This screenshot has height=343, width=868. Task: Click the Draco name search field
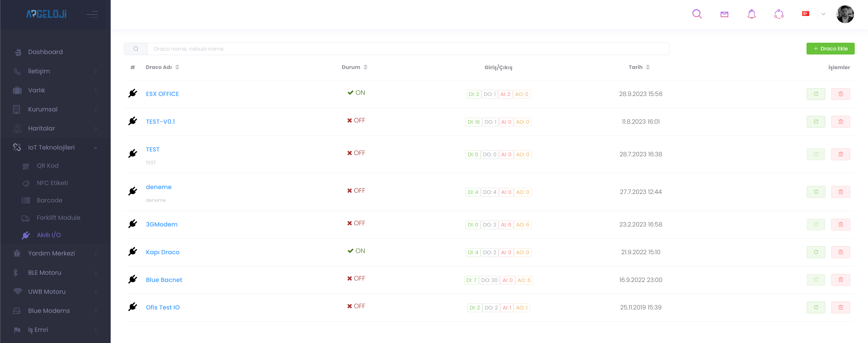point(408,49)
